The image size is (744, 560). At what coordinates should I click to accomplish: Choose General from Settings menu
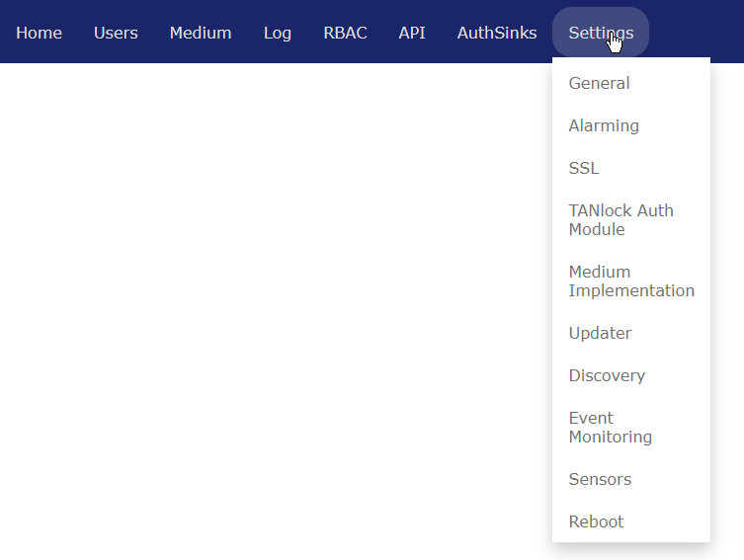point(599,83)
